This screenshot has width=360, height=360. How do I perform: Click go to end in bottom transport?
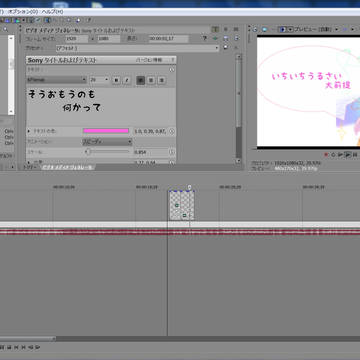click(24, 347)
